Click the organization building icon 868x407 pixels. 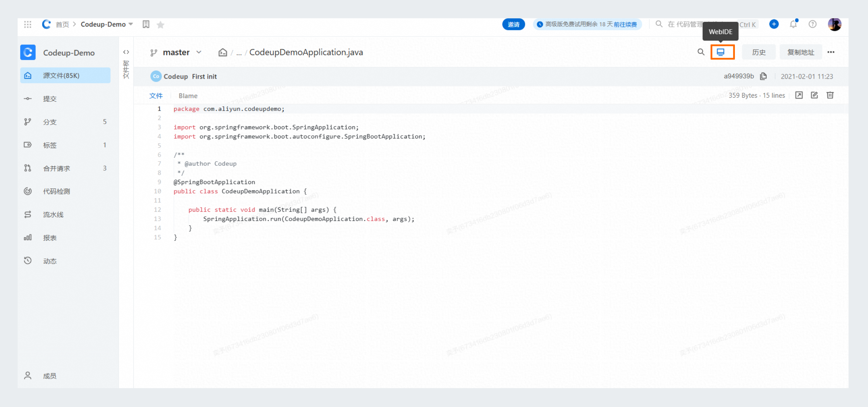pos(146,24)
